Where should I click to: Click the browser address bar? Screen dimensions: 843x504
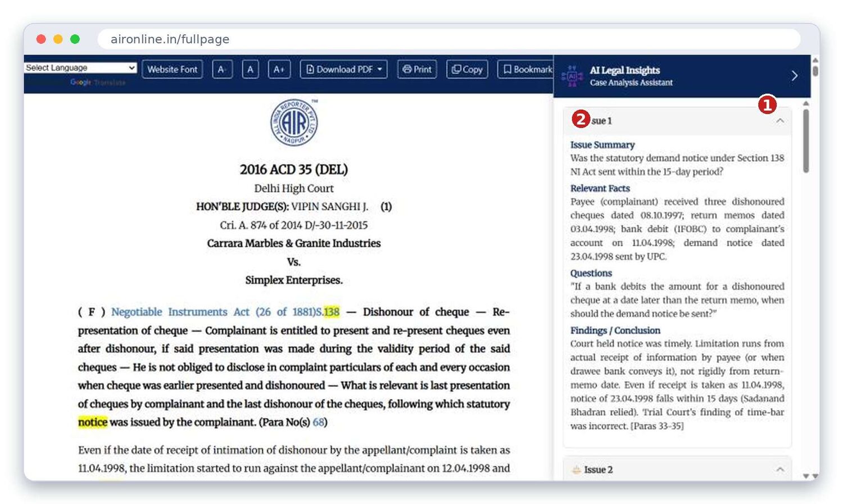click(x=448, y=39)
